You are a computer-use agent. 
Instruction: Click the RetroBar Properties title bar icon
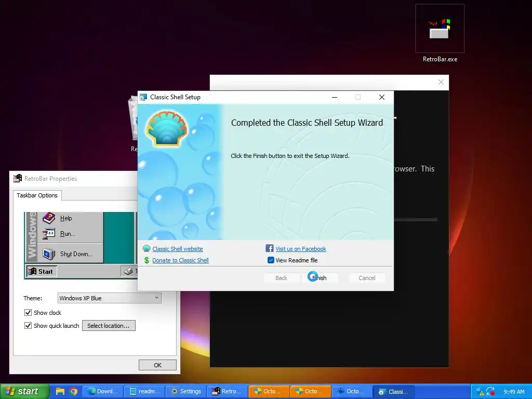(17, 179)
